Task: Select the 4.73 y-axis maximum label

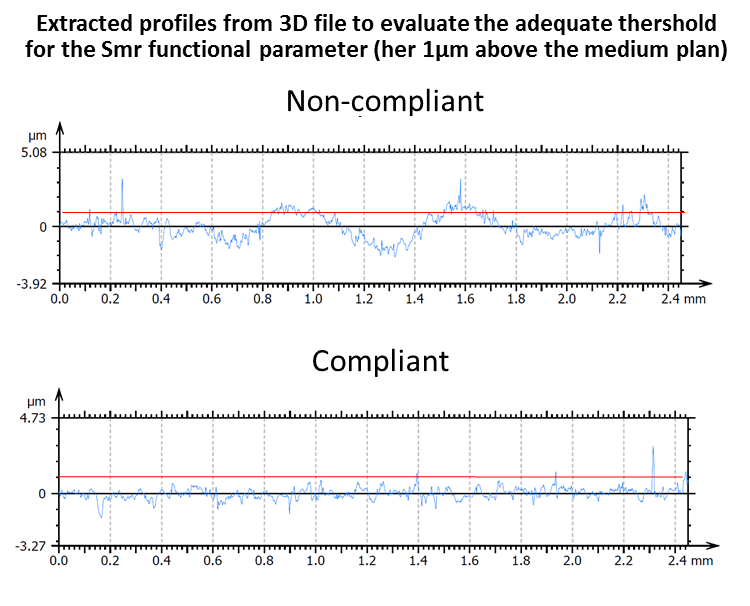Action: click(33, 418)
